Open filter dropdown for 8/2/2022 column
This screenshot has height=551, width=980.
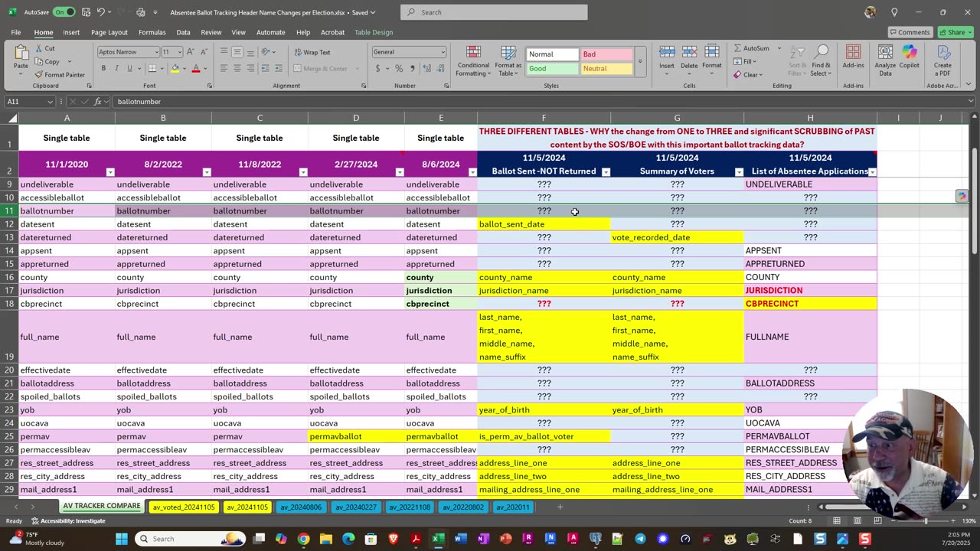tap(206, 171)
